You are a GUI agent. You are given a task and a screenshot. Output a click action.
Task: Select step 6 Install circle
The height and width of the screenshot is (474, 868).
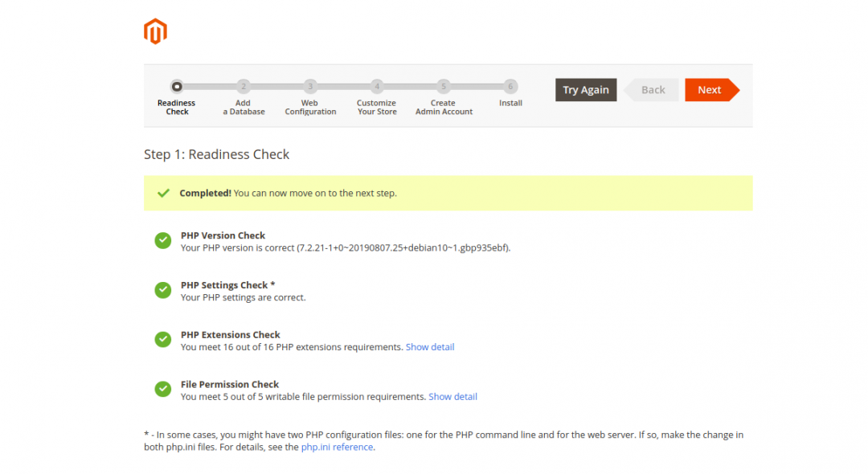click(510, 87)
